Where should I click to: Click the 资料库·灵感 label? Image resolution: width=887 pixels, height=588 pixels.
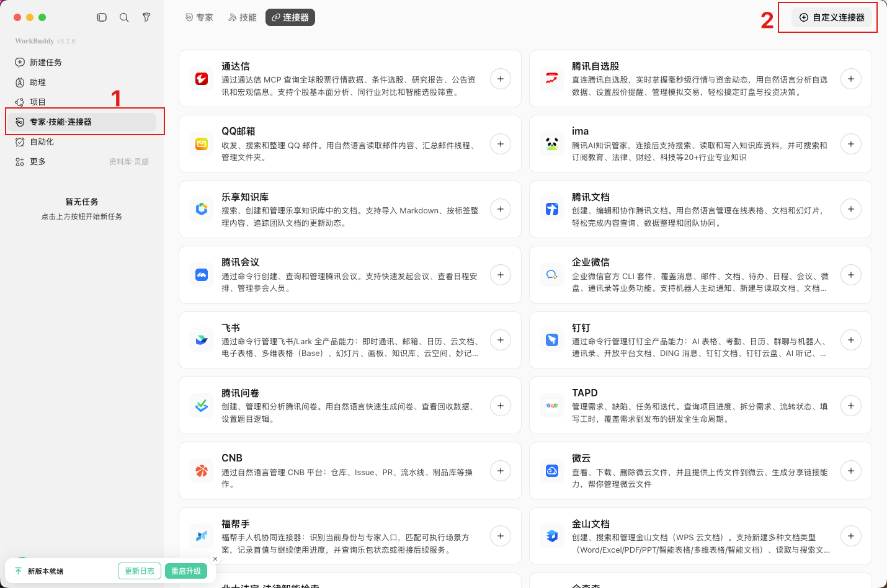[x=129, y=162]
